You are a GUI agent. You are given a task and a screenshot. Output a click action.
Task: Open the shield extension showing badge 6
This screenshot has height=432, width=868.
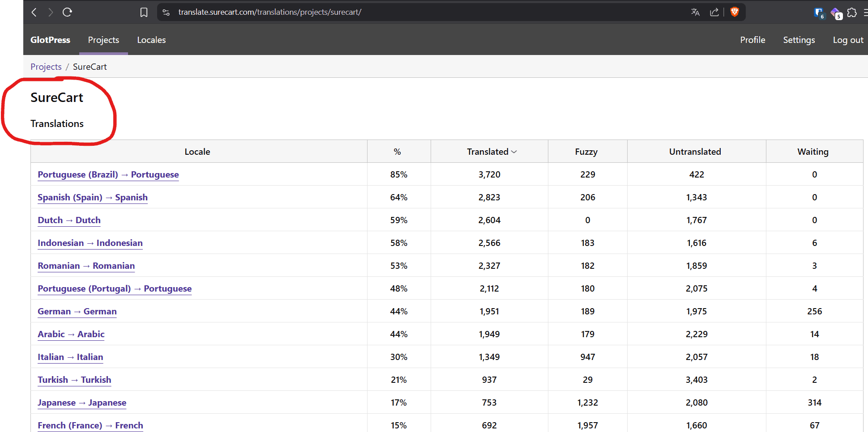pyautogui.click(x=818, y=13)
